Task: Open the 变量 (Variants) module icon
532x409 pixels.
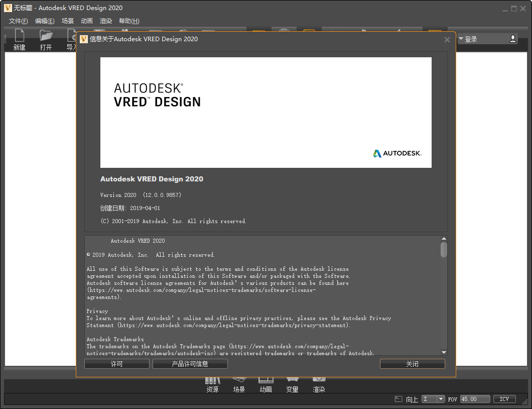Action: [x=292, y=383]
